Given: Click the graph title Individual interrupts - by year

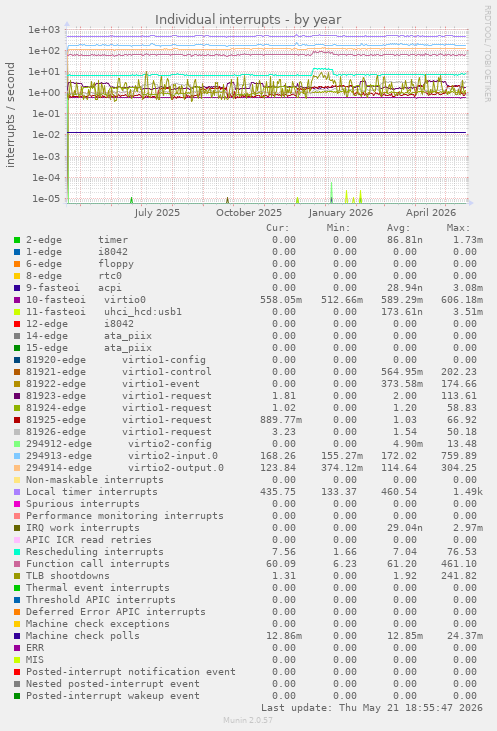Looking at the screenshot, I should tap(248, 20).
